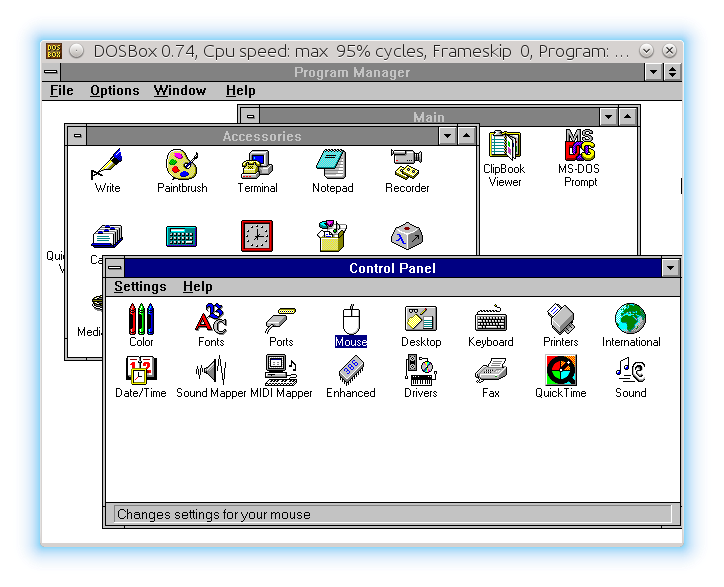Screen dimensions: 724x587
Task: Select the Terminal icon
Action: [x=257, y=171]
